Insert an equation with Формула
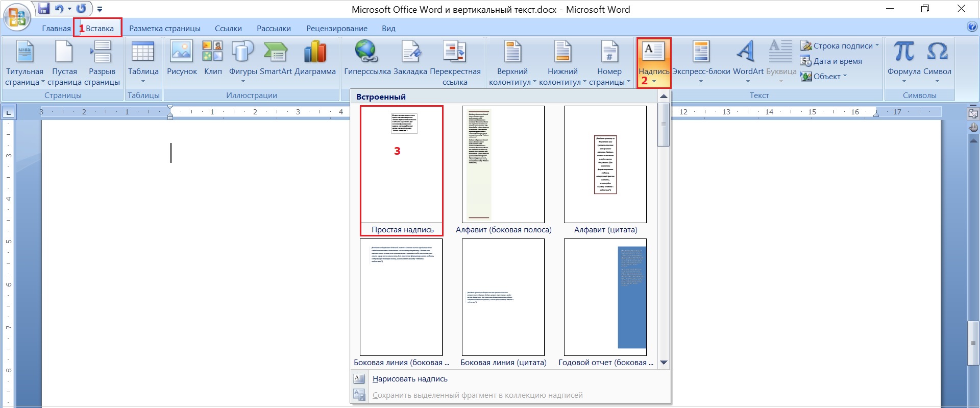 click(904, 62)
